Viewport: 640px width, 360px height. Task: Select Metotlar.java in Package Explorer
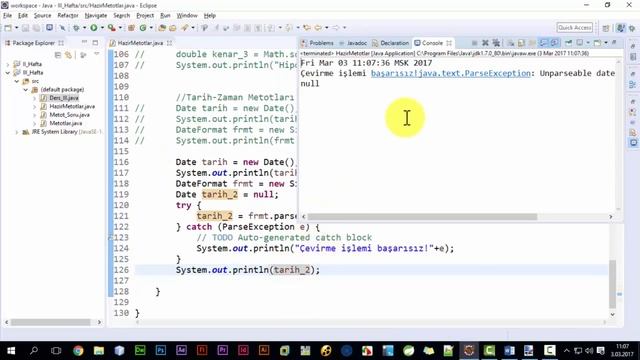[x=66, y=123]
